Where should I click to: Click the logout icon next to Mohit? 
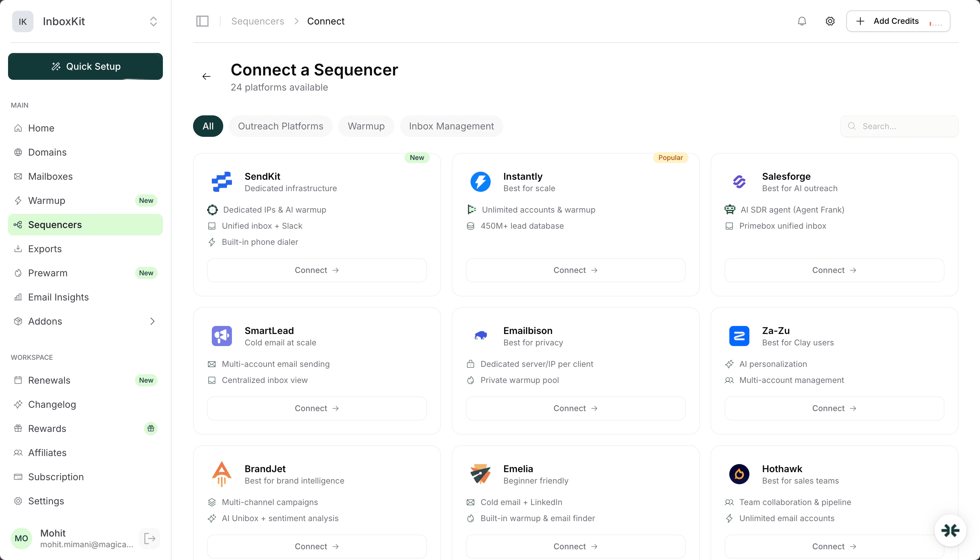(x=149, y=538)
